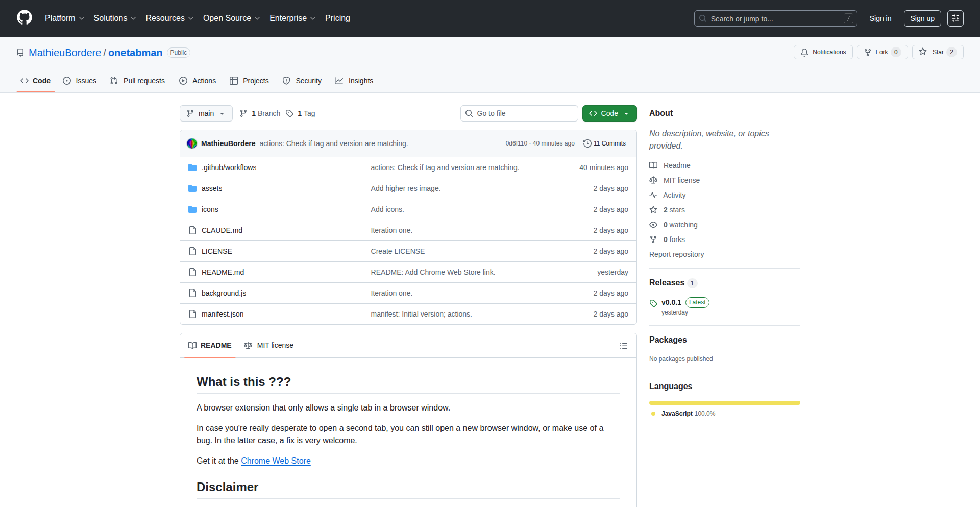Click the Notifications bell button
The width and height of the screenshot is (980, 507).
tap(823, 52)
